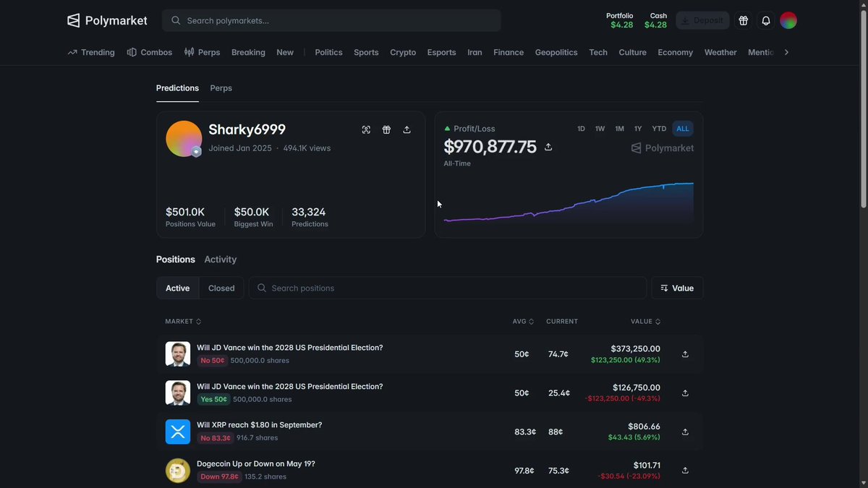Open the gift rewards icon in header

(x=743, y=20)
